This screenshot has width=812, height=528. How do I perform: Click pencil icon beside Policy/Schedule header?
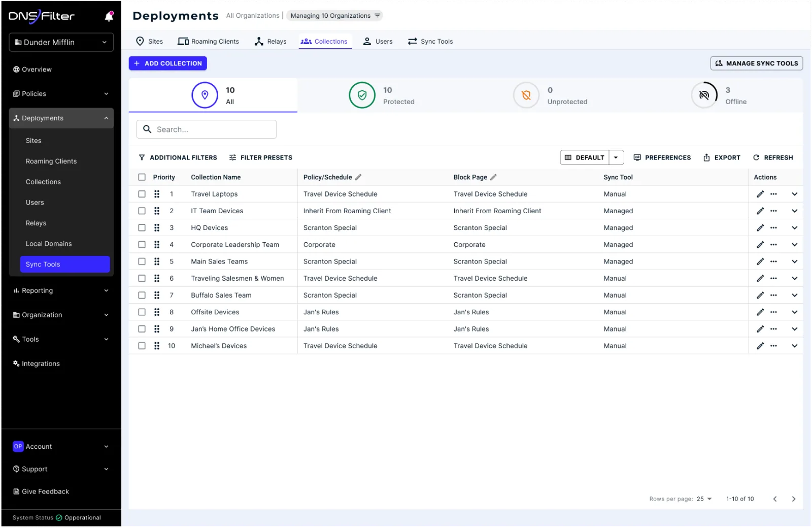point(358,177)
